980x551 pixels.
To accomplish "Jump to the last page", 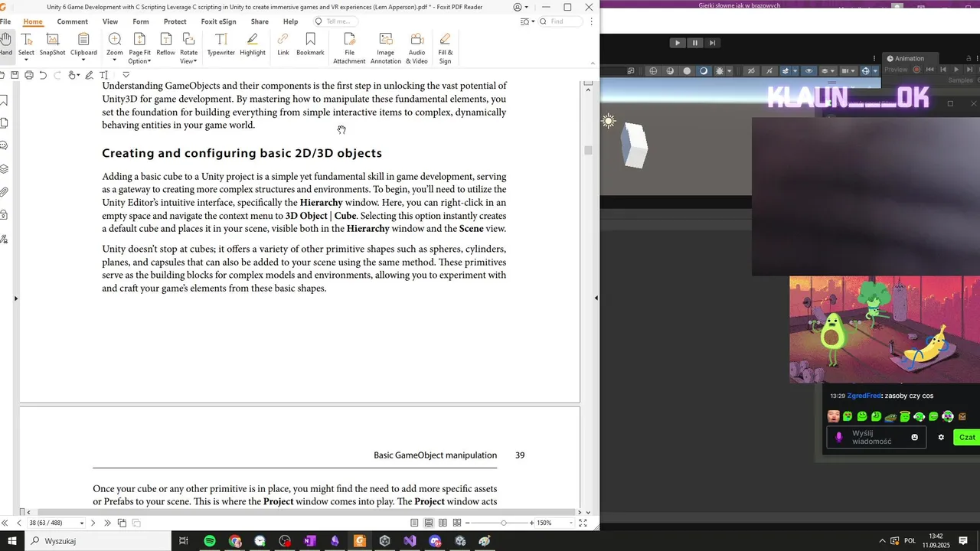I will [107, 523].
